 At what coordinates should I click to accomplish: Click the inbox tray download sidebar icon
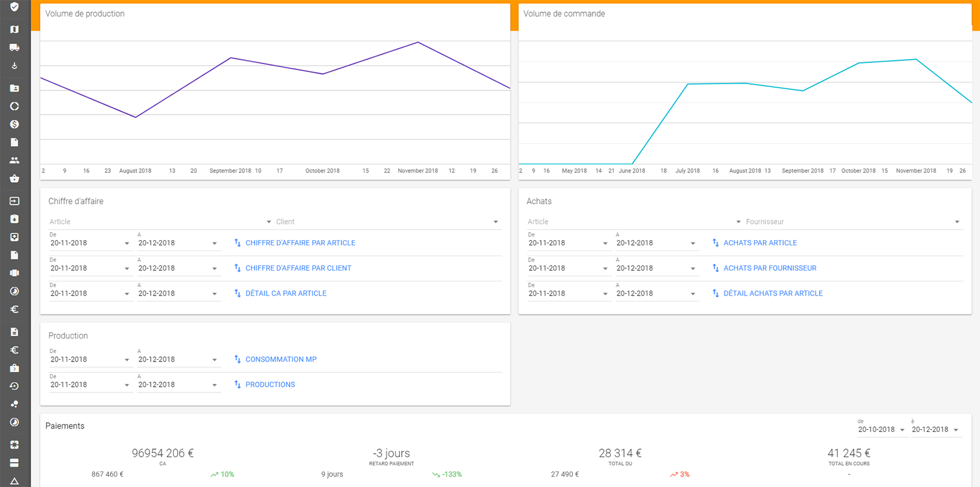click(x=14, y=237)
